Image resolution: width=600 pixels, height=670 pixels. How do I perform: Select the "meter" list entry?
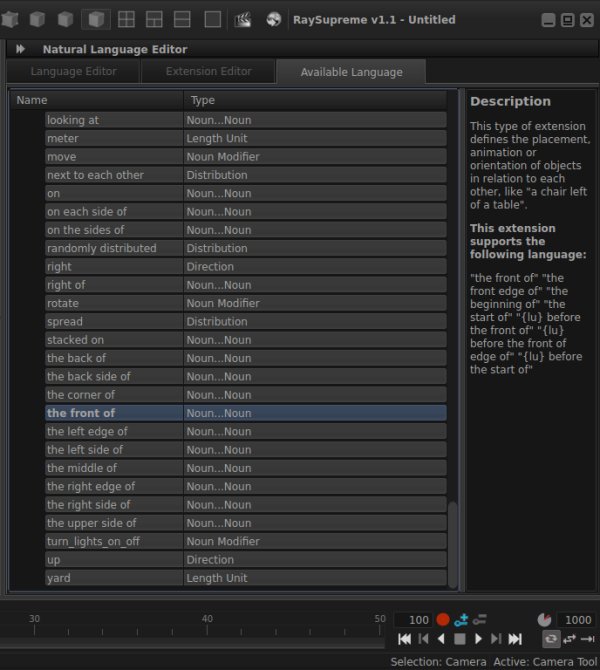pyautogui.click(x=246, y=138)
